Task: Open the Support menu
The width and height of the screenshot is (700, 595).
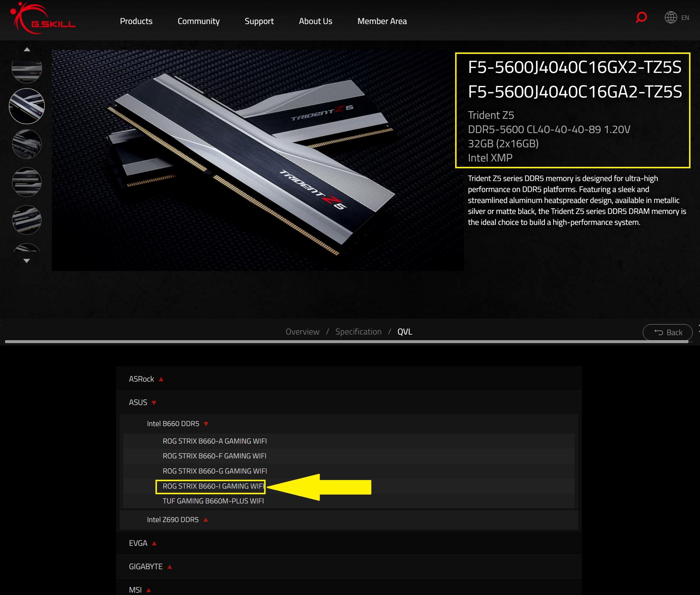Action: tap(259, 21)
